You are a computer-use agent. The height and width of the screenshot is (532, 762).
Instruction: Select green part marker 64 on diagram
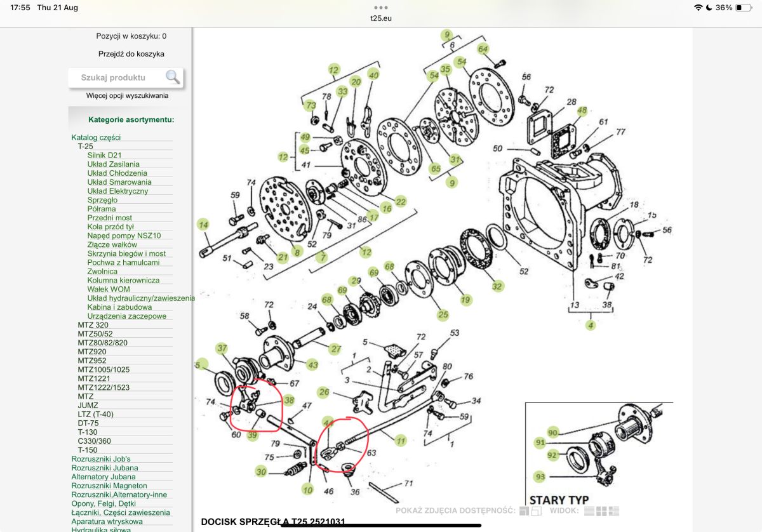click(483, 49)
